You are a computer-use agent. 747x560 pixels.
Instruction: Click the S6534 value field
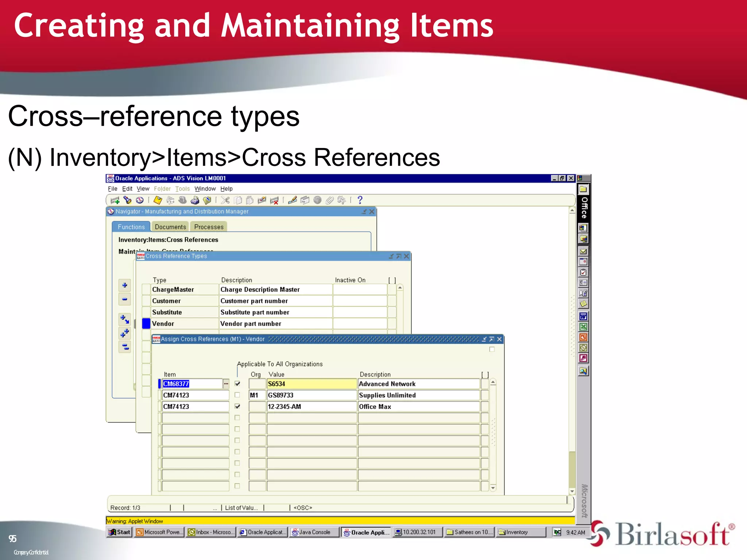[311, 384]
